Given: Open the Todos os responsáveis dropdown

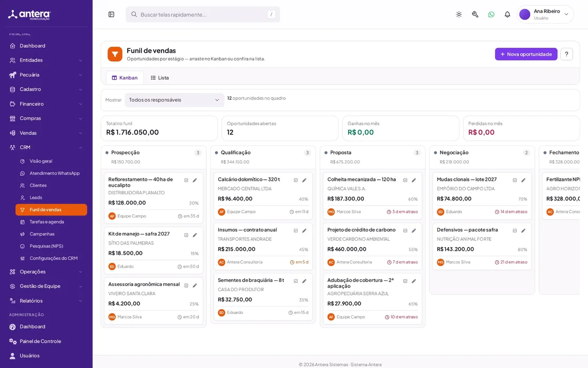Looking at the screenshot, I should point(174,100).
